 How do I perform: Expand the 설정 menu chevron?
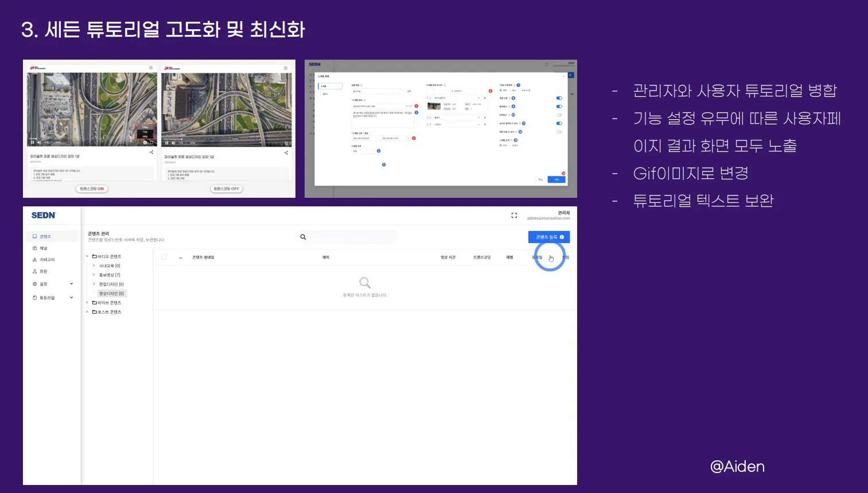pyautogui.click(x=71, y=284)
